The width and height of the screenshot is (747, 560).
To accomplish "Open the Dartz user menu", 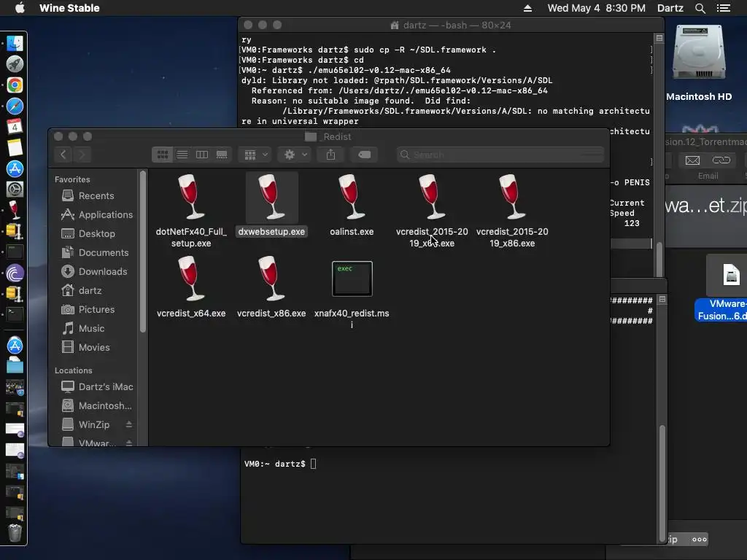I will pyautogui.click(x=670, y=8).
